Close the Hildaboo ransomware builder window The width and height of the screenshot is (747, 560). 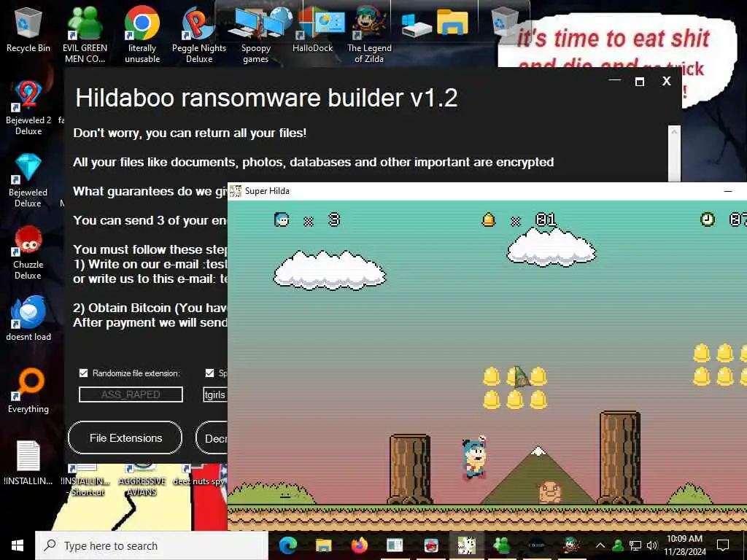[x=667, y=82]
